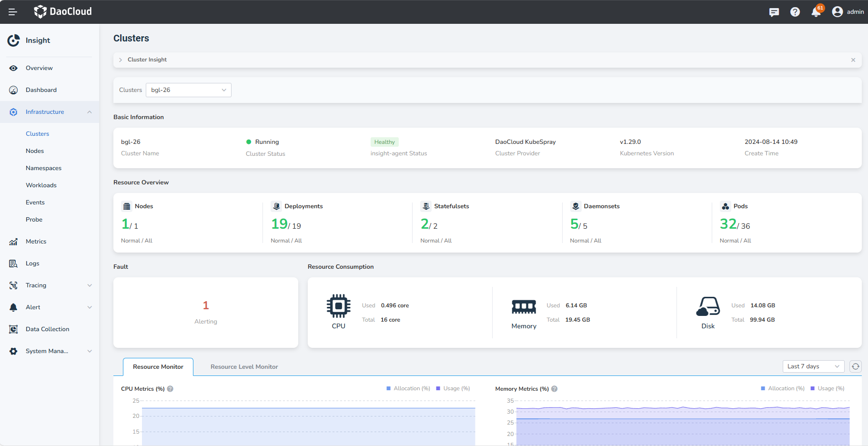This screenshot has width=868, height=446.
Task: Switch to Resource Level Monitor tab
Action: coord(244,367)
